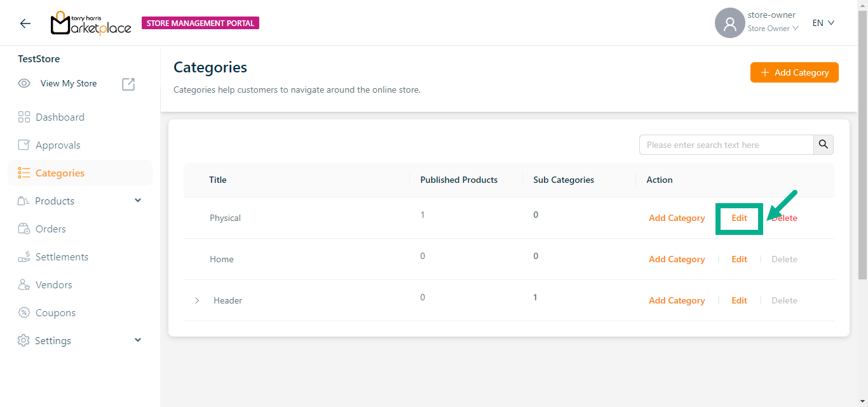Image resolution: width=868 pixels, height=407 pixels.
Task: Open Orders in the sidebar
Action: [51, 229]
